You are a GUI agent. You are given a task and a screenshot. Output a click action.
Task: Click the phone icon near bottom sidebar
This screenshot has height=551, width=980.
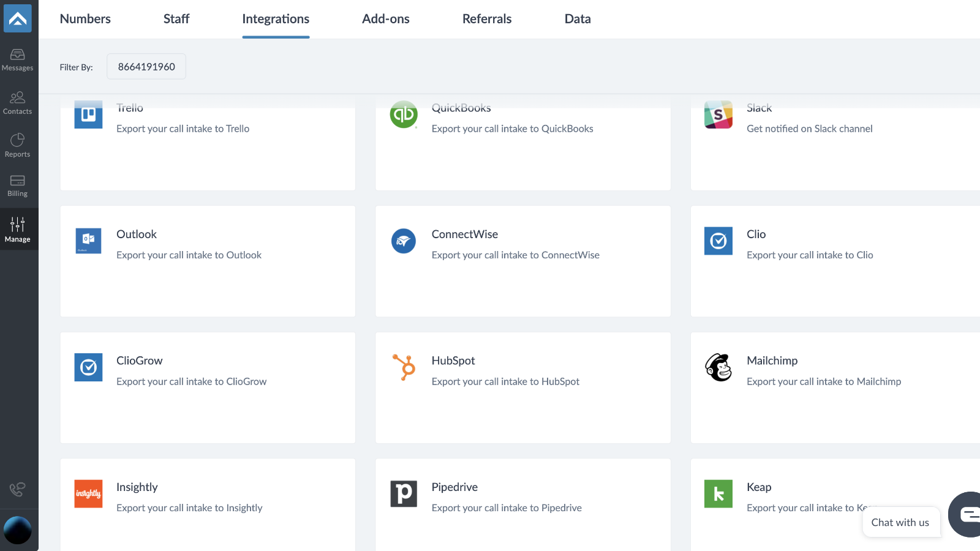point(18,490)
